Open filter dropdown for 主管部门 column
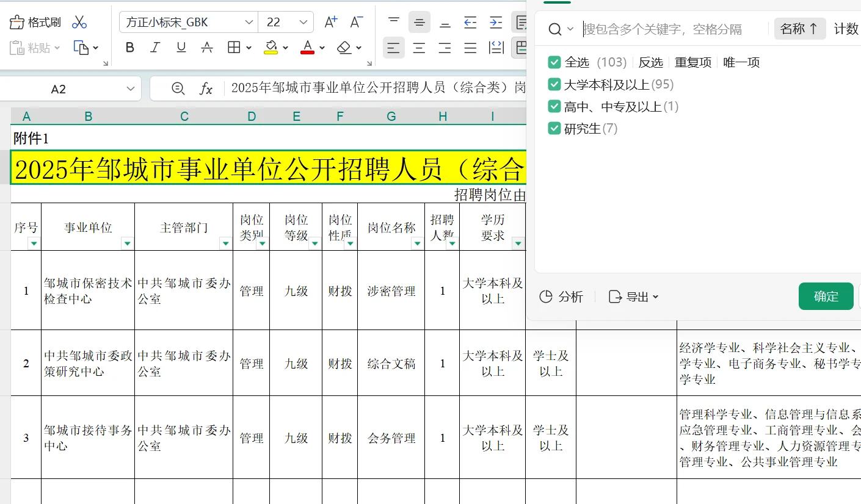The width and height of the screenshot is (861, 504). pos(226,243)
